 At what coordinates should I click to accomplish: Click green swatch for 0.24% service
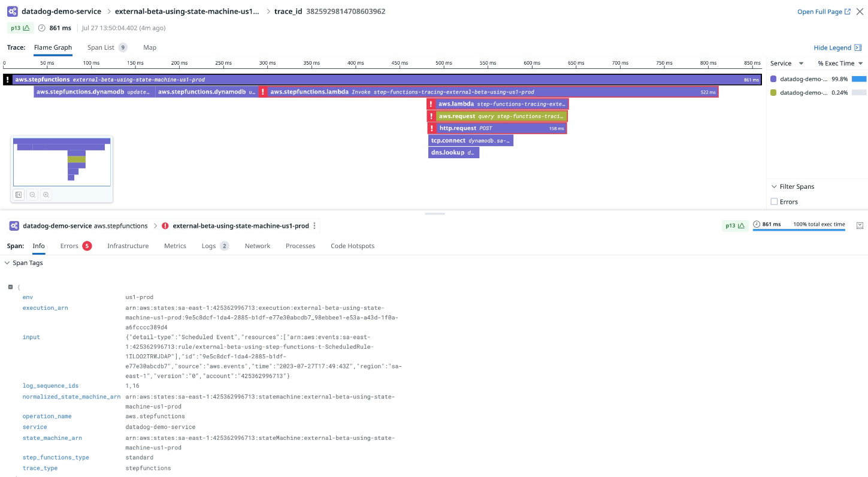773,92
